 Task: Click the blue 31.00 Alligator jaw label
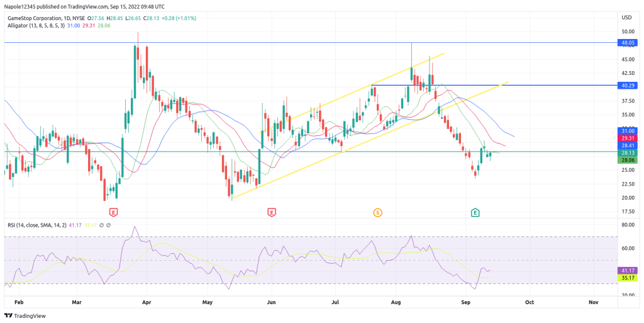(x=628, y=131)
